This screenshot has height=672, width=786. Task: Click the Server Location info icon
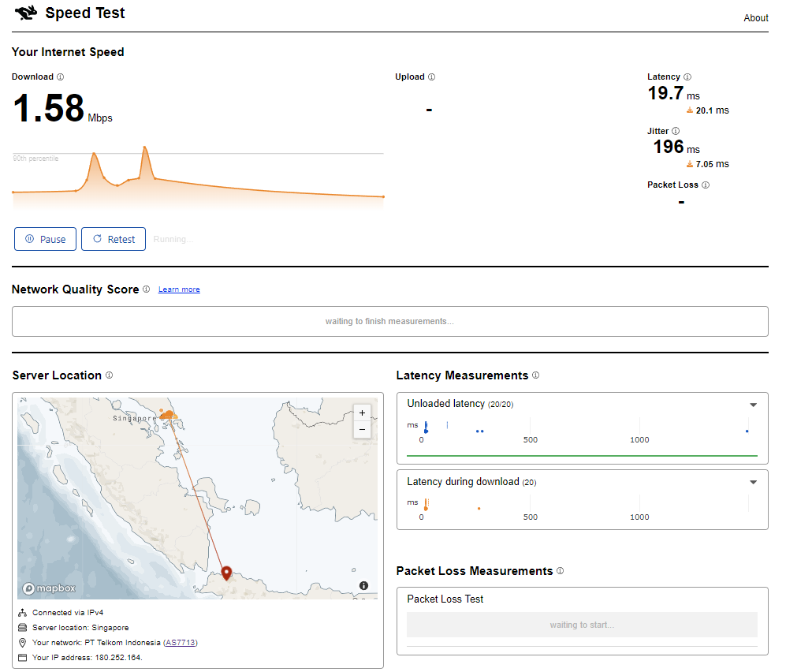tap(109, 375)
